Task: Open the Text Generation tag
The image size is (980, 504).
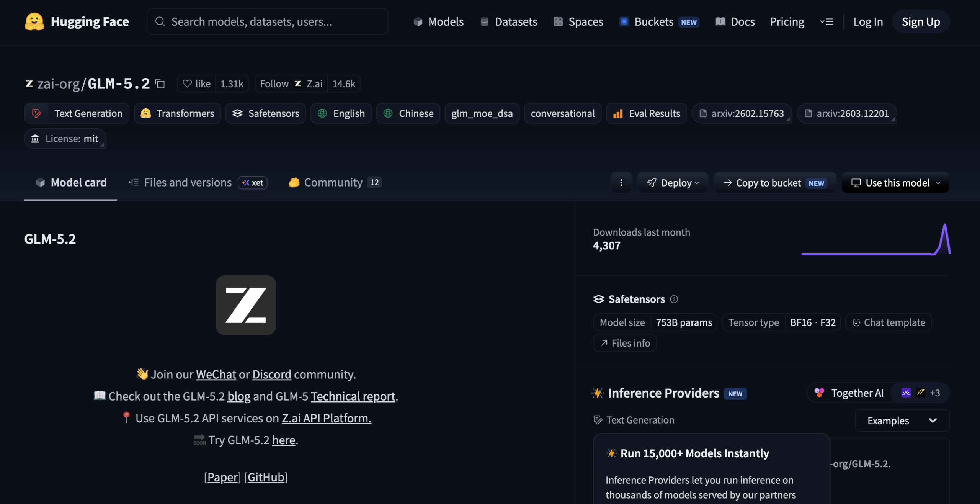Action: (x=77, y=113)
